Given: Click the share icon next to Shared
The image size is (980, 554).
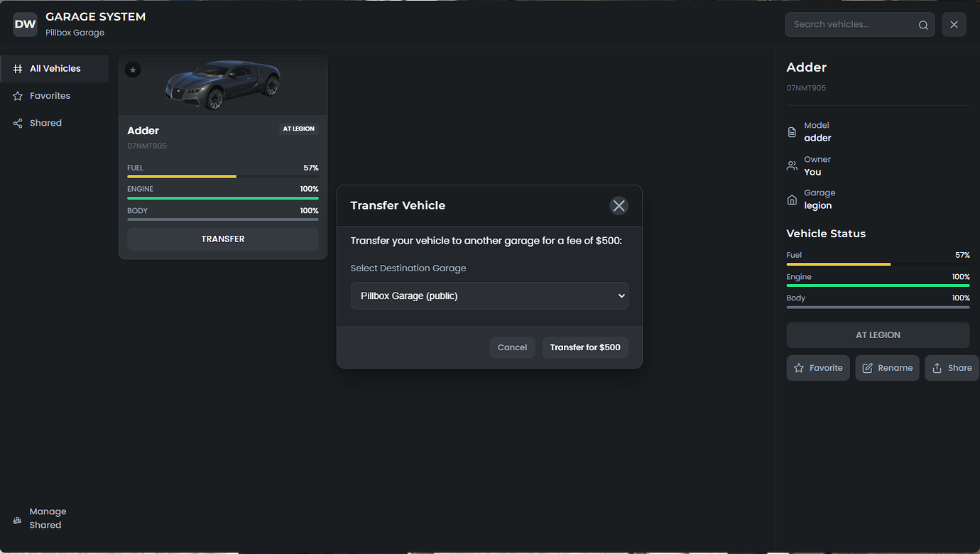Looking at the screenshot, I should [17, 122].
